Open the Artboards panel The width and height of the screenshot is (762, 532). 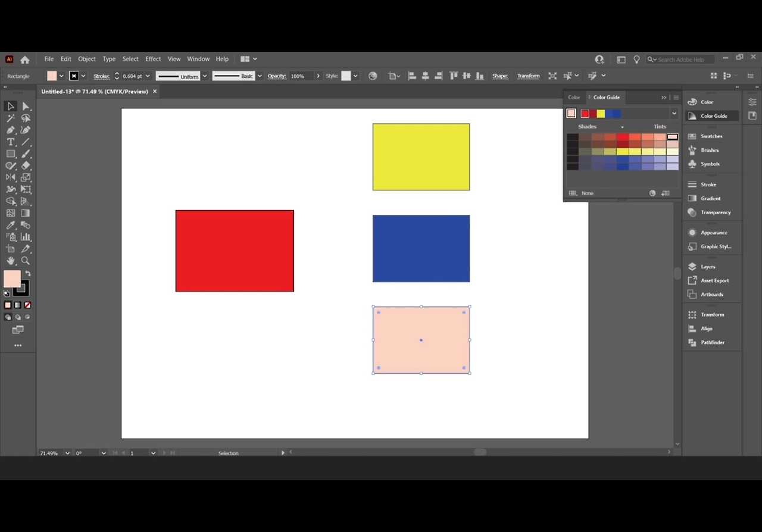point(711,295)
